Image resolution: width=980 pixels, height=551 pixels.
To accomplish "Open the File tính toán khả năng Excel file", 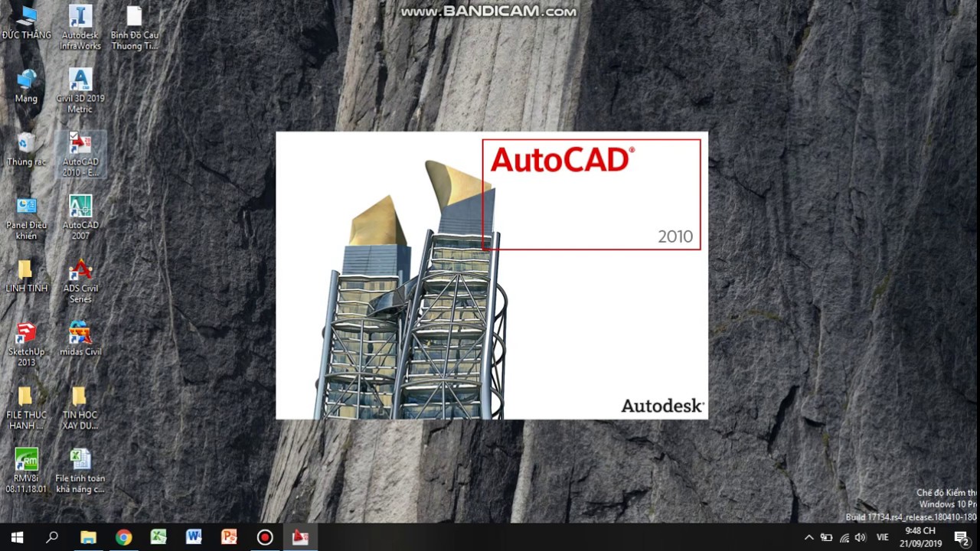I will point(80,471).
